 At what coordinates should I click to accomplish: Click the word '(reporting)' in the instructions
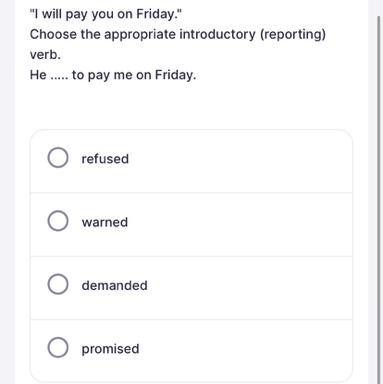pos(292,35)
